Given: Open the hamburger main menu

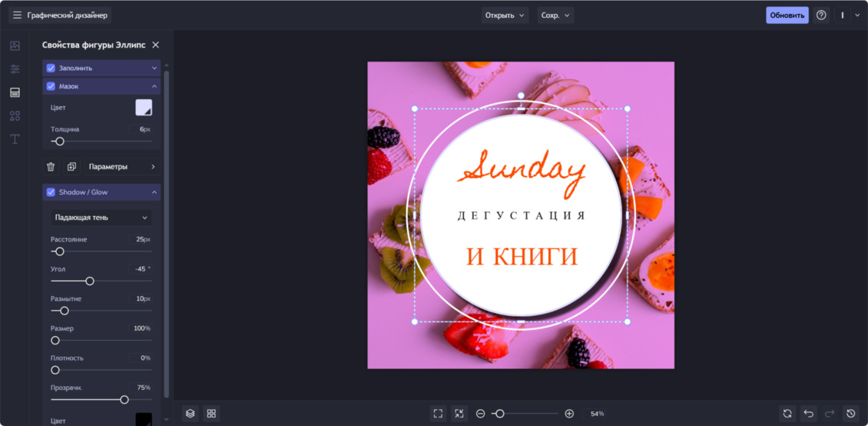Looking at the screenshot, I should [x=17, y=15].
